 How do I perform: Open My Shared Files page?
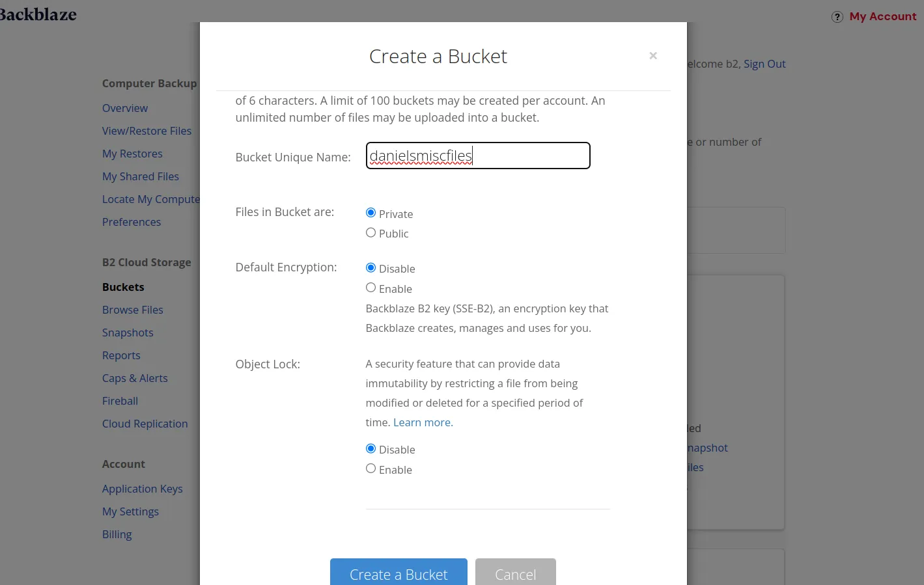click(x=141, y=176)
